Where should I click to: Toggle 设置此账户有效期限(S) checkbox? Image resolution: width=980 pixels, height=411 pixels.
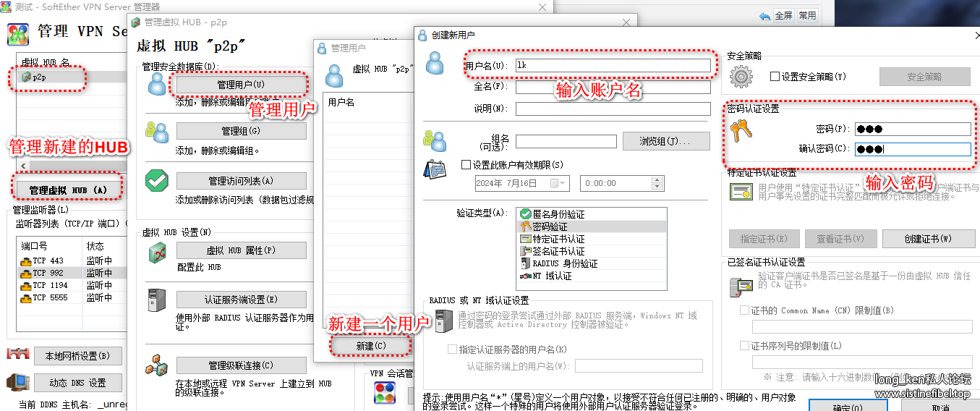click(466, 165)
